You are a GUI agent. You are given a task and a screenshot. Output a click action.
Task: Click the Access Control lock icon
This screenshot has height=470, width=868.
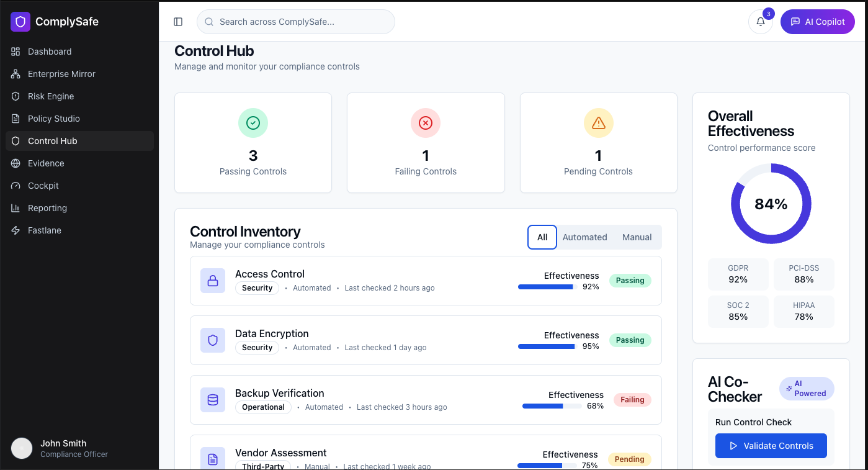tap(213, 281)
